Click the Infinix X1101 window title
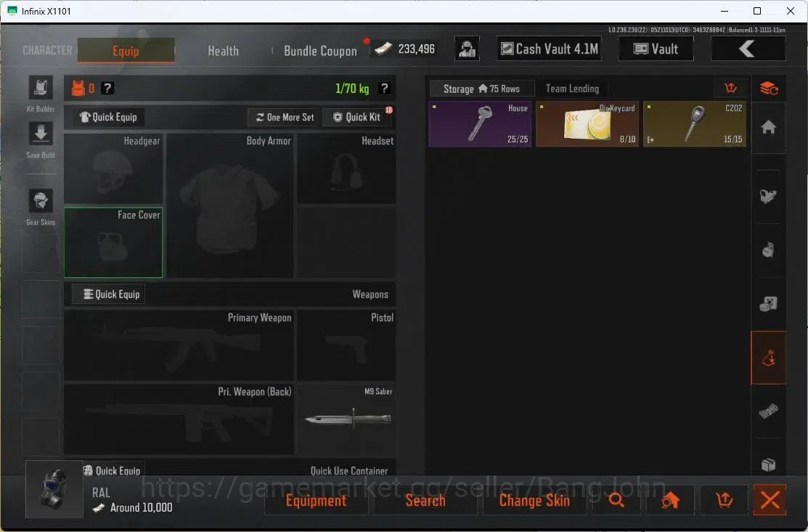 click(46, 11)
